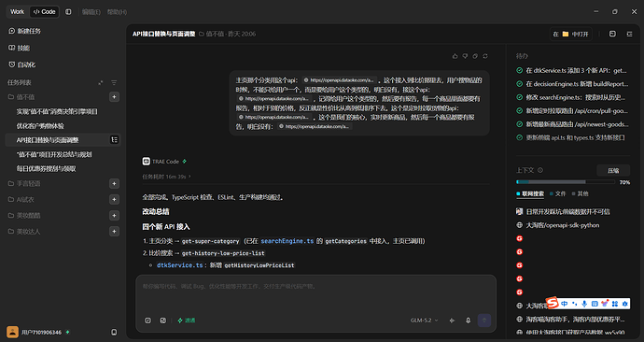Click the open-in-folder 中打开 button

(x=570, y=34)
